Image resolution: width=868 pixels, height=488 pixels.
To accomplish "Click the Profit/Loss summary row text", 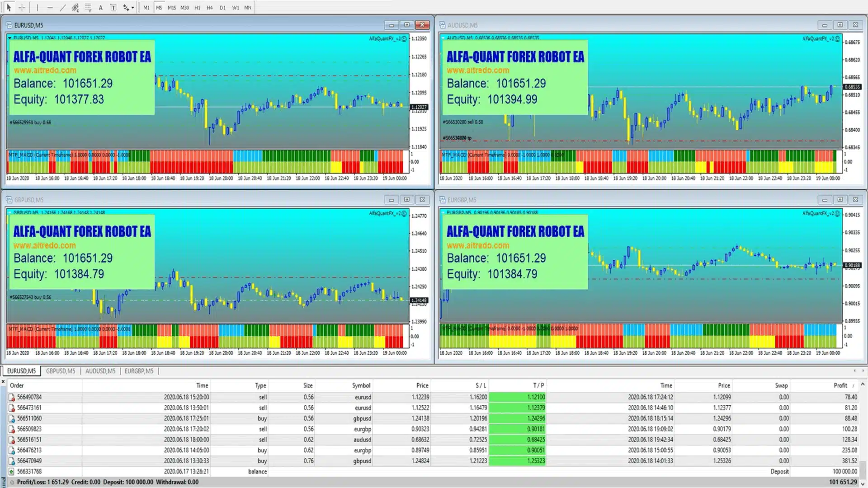I will [x=108, y=482].
